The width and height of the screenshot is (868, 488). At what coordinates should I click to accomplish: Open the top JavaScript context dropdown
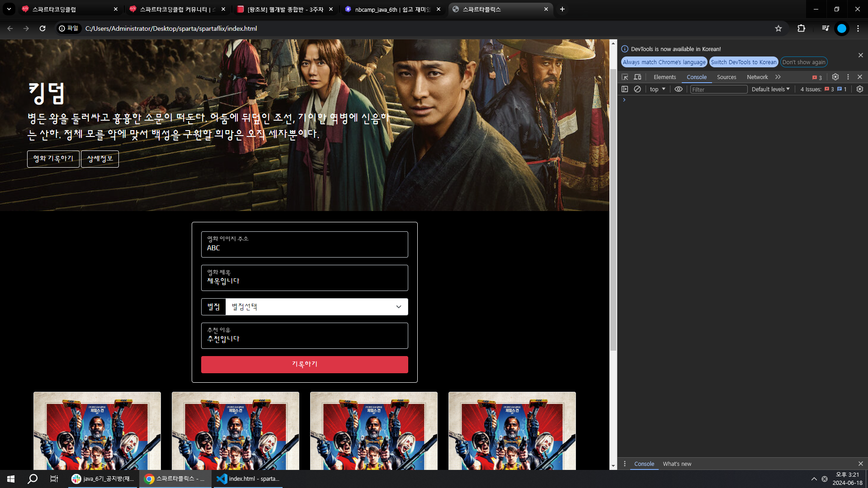[x=658, y=89]
